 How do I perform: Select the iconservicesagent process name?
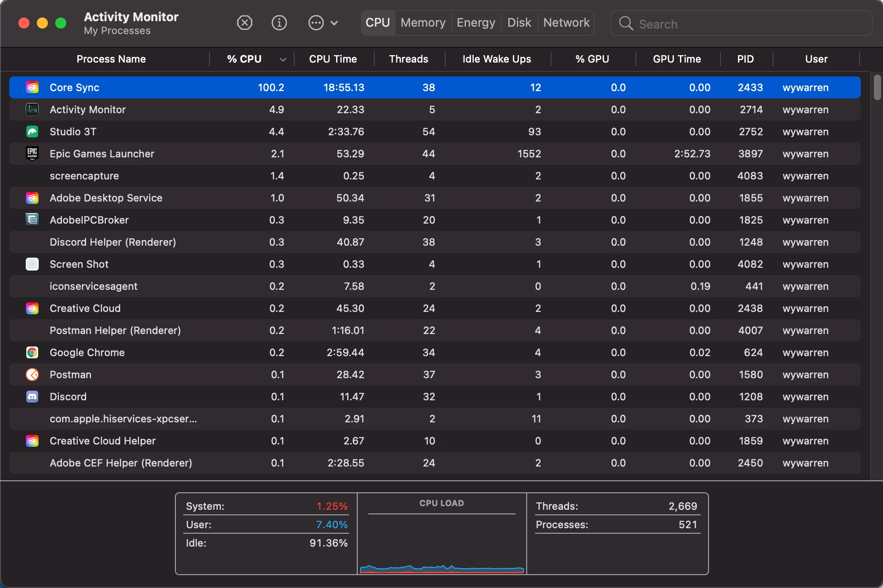click(93, 286)
